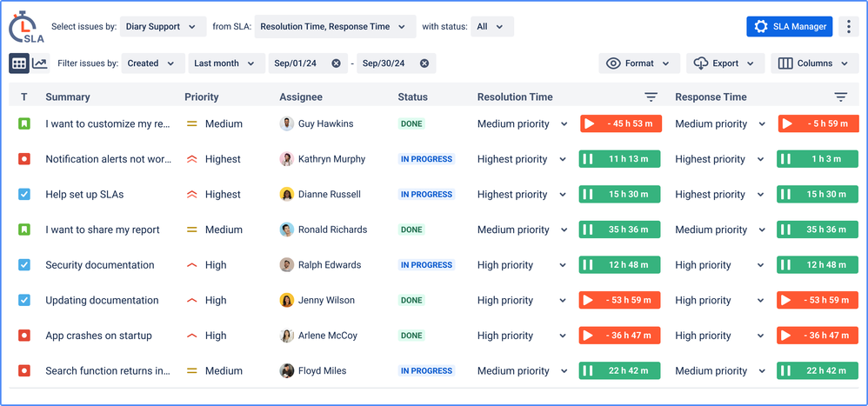868x406 pixels.
Task: Click bug icon for Notification alerts issue
Action: point(23,159)
